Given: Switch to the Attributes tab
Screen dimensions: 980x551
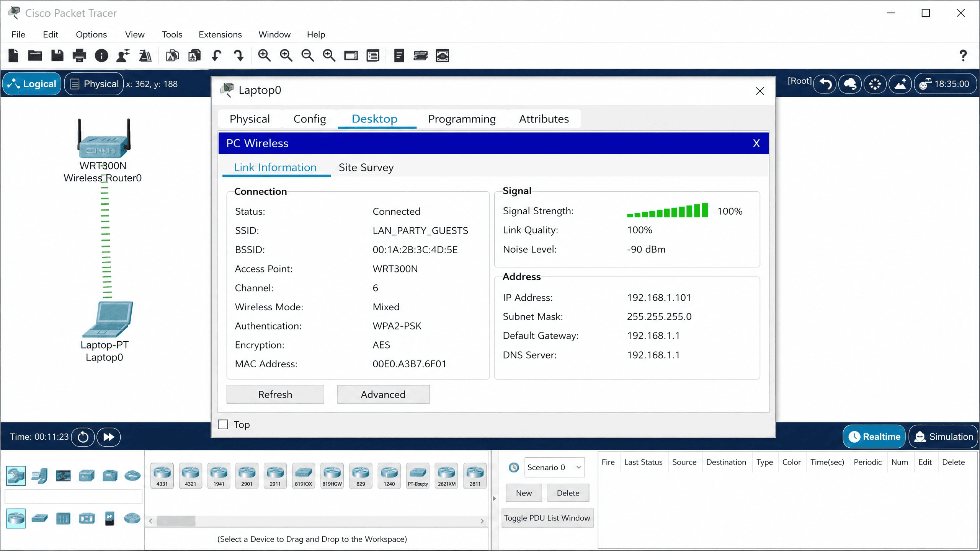Looking at the screenshot, I should (544, 119).
